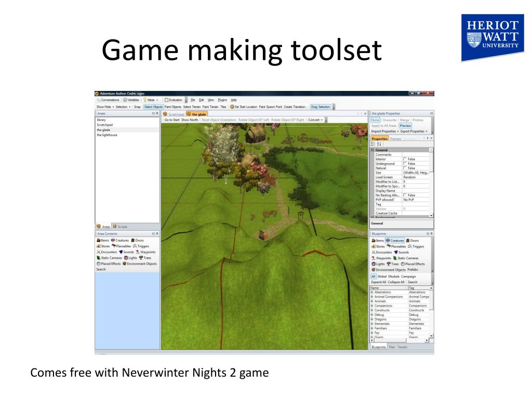Open the File menu

coord(193,100)
